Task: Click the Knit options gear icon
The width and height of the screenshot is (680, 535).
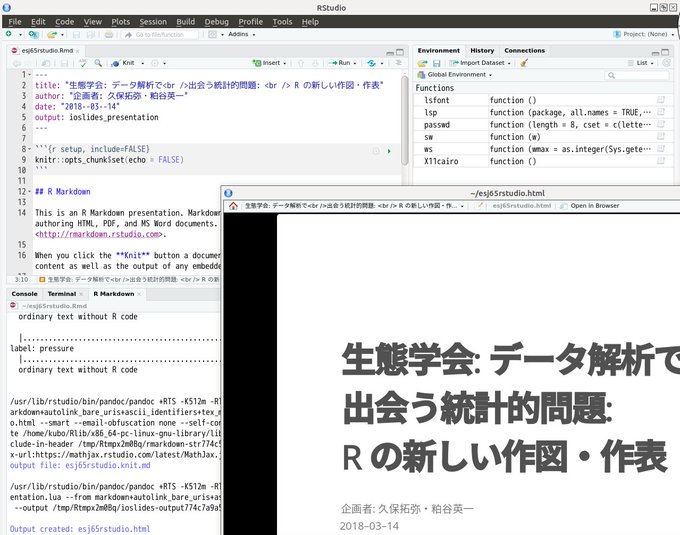Action: pos(155,63)
